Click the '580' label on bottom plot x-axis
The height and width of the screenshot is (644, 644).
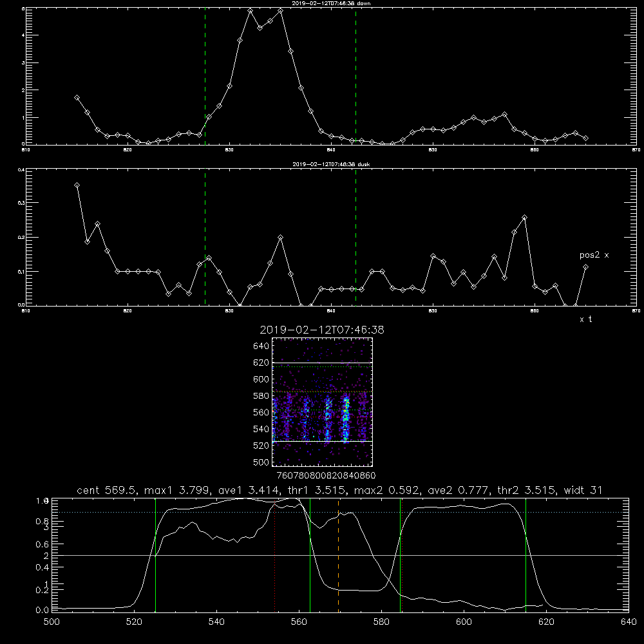[381, 621]
